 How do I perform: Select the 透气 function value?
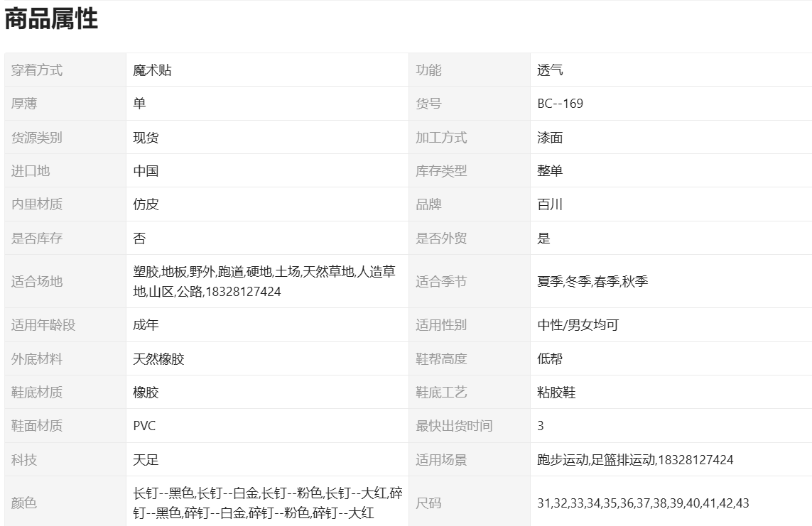point(550,70)
